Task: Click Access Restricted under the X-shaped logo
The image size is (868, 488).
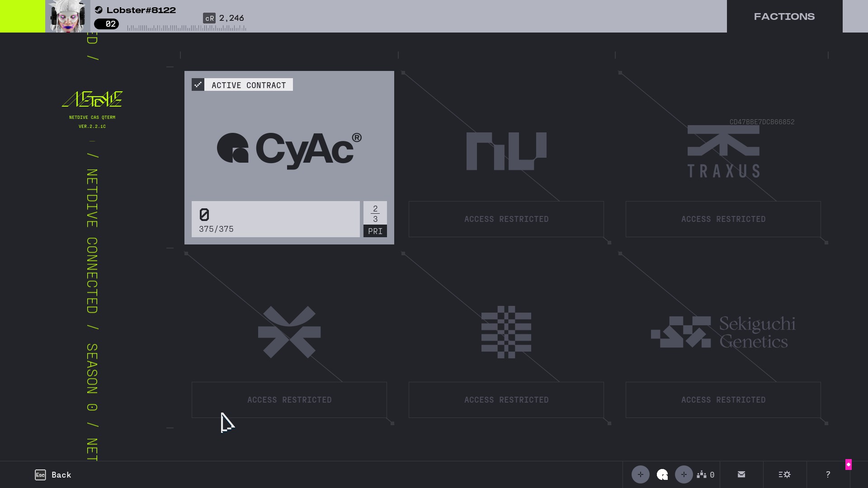Action: click(x=289, y=400)
